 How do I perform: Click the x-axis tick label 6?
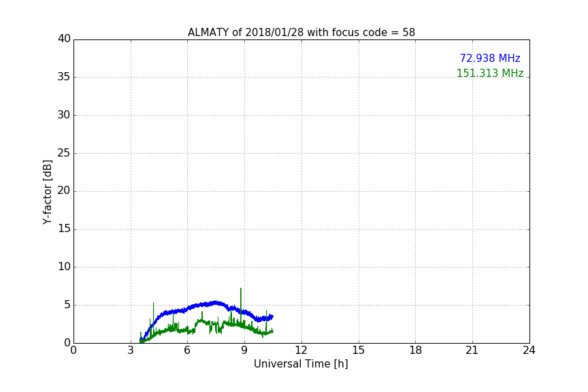[188, 350]
